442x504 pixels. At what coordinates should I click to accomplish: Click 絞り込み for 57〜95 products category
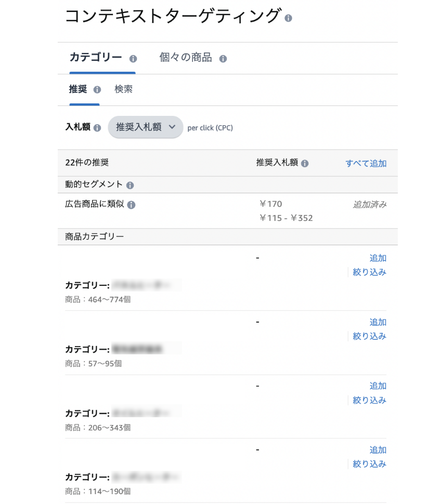tap(369, 336)
